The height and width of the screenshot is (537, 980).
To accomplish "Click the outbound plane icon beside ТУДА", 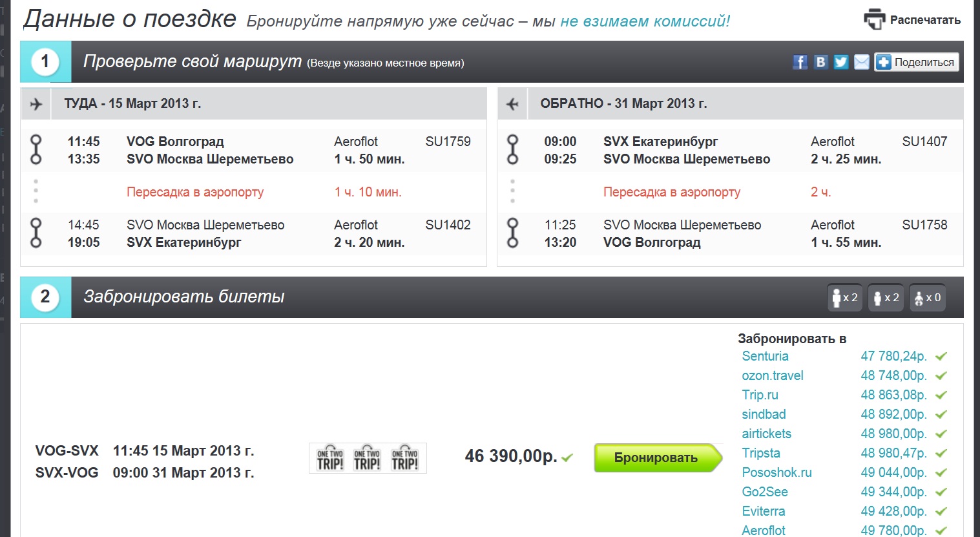I will [36, 103].
